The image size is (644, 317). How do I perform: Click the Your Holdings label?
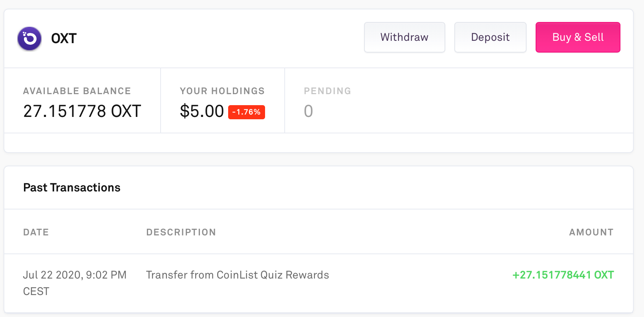pos(222,91)
